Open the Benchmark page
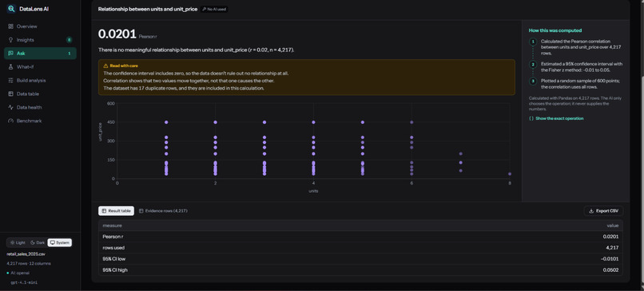644x291 pixels. coord(40,121)
